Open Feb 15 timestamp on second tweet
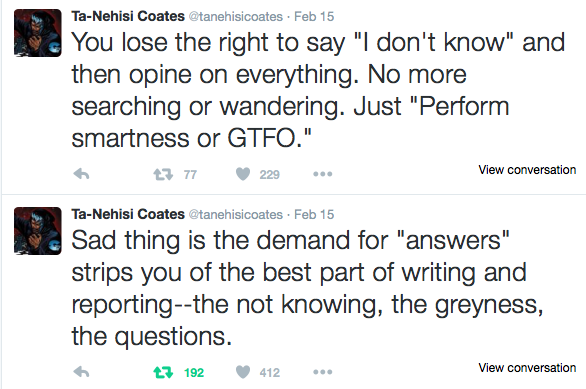 click(314, 215)
